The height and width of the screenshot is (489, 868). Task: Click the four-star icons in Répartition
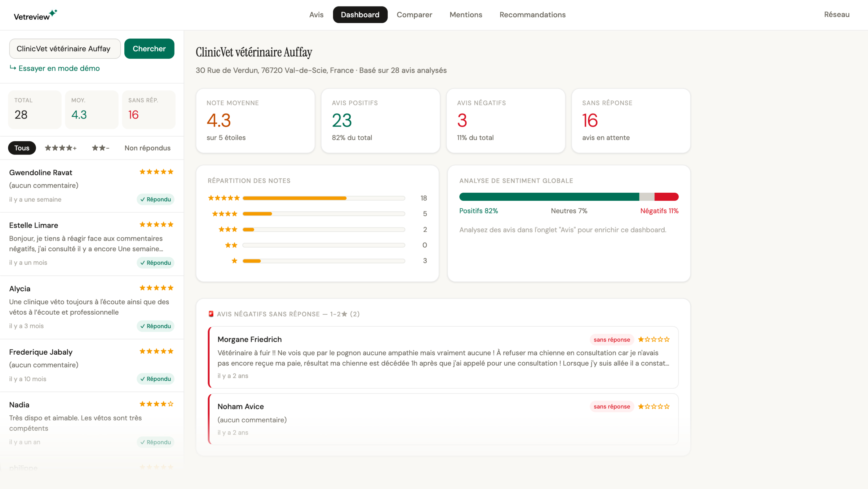225,214
